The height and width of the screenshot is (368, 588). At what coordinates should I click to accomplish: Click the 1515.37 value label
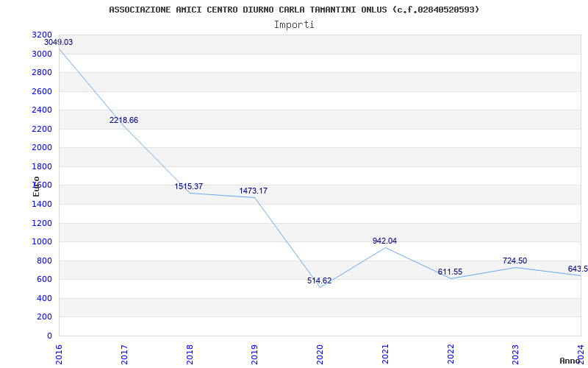pyautogui.click(x=188, y=186)
